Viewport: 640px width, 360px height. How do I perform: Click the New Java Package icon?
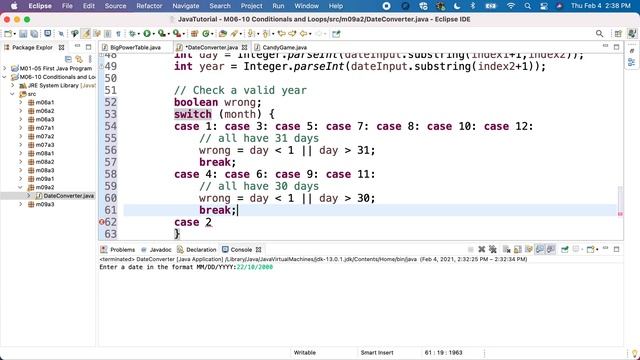pyautogui.click(x=194, y=33)
